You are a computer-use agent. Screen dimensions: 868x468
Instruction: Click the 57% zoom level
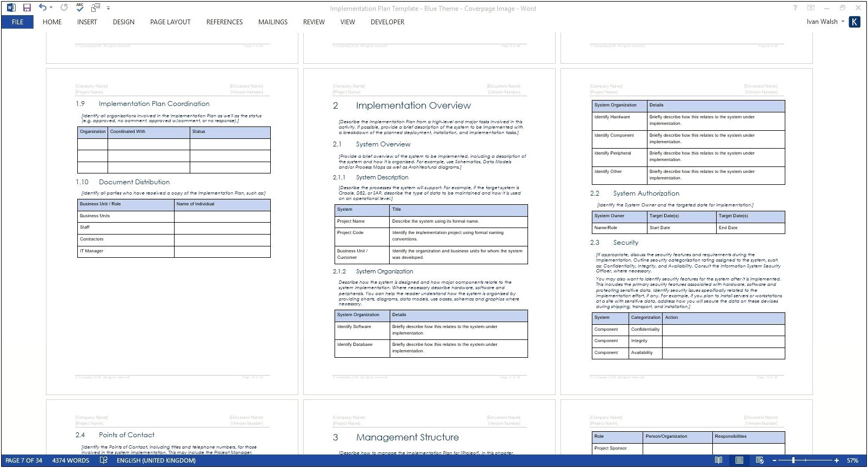pos(852,461)
